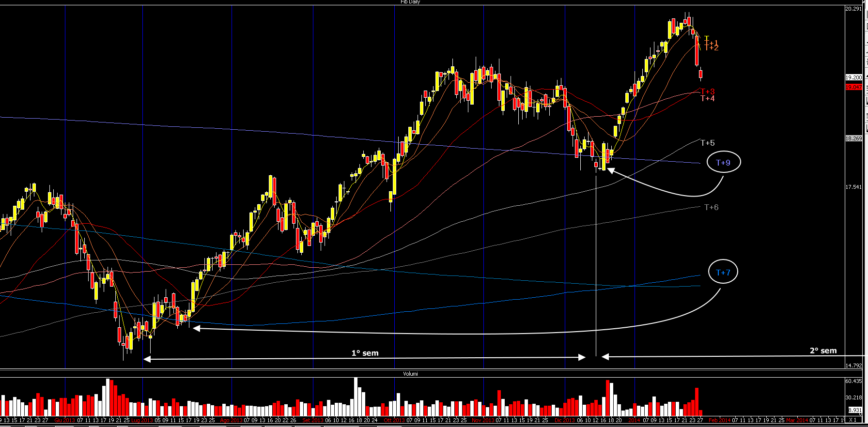The width and height of the screenshot is (868, 427).
Task: Click the 19.200 price marker on the axis
Action: coord(854,77)
